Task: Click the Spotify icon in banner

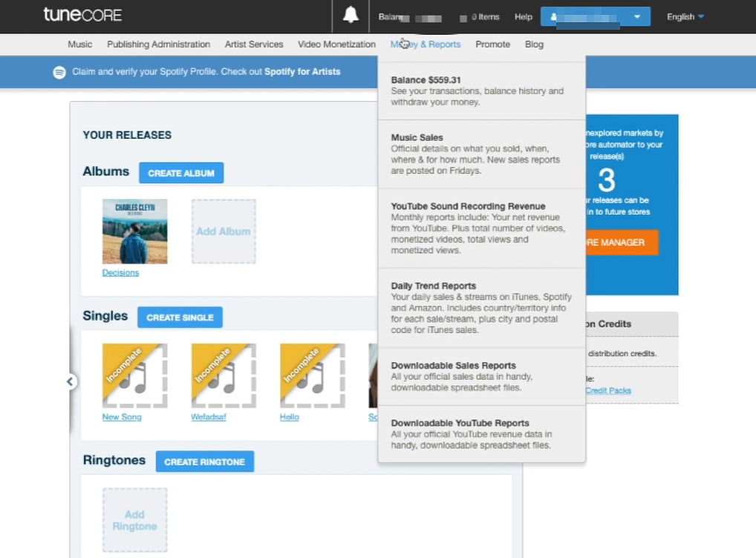Action: (59, 72)
